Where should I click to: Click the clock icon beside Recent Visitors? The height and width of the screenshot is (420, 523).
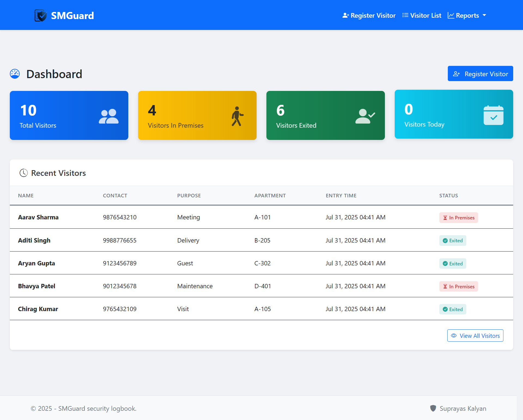[24, 173]
